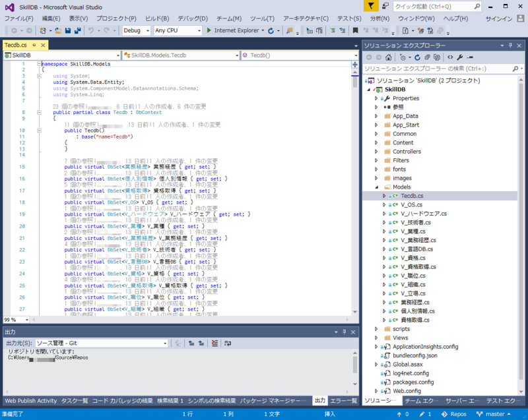Click the Sign in account avatar icon

coord(520,18)
